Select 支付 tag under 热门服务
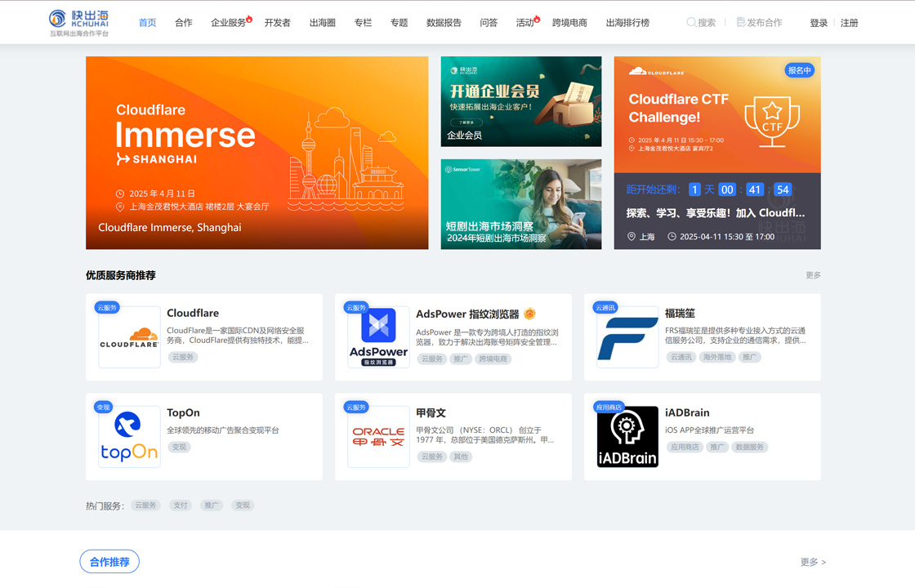Viewport: 915px width, 588px height. [x=181, y=506]
